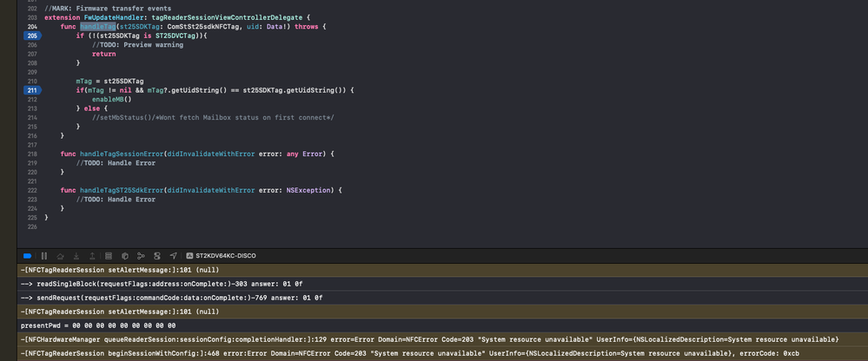Click the NSException type on line 222
This screenshot has height=361, width=868.
[308, 190]
